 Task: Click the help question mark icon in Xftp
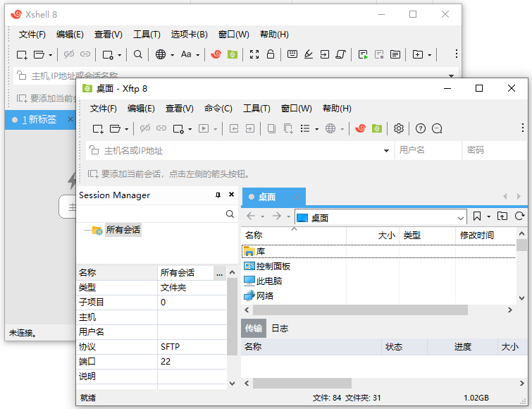tap(421, 128)
